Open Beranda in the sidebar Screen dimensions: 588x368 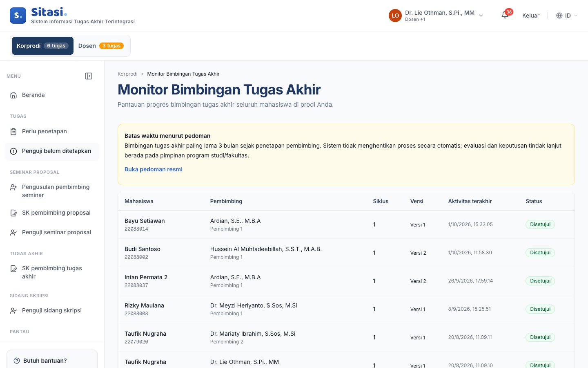(x=52, y=95)
